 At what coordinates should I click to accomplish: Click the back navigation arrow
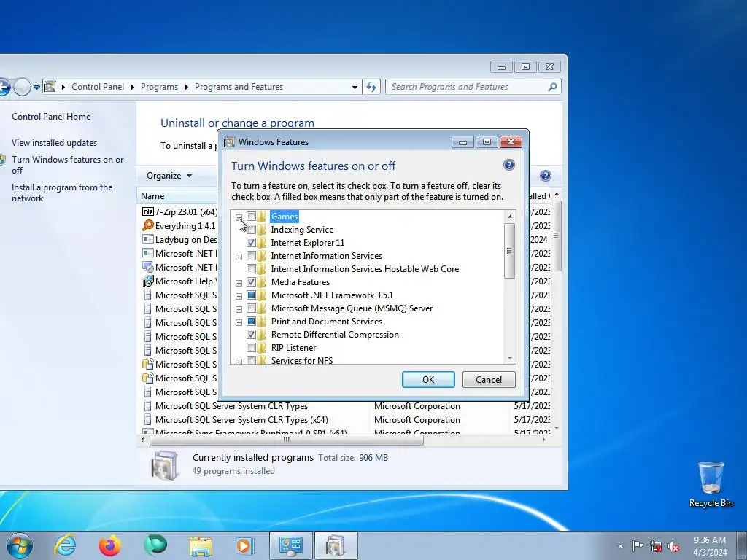click(x=4, y=87)
